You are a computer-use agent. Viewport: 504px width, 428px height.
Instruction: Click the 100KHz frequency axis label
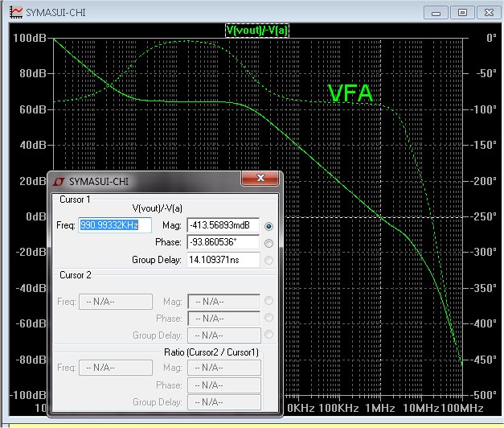338,408
